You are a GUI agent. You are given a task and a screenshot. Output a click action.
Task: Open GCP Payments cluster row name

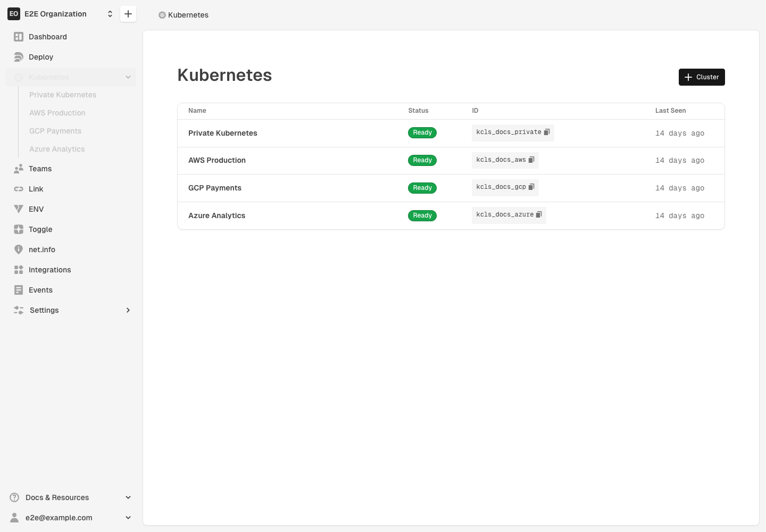215,188
